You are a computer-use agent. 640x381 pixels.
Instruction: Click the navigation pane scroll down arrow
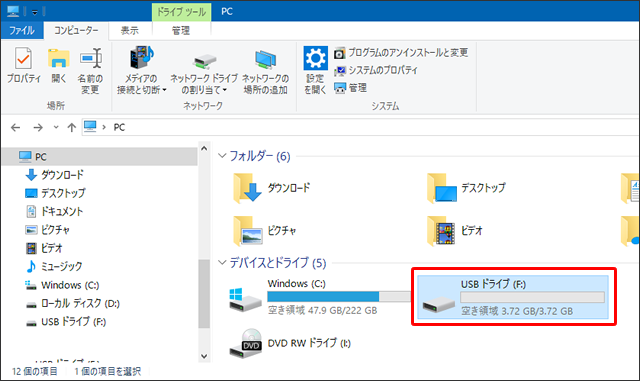[x=204, y=356]
